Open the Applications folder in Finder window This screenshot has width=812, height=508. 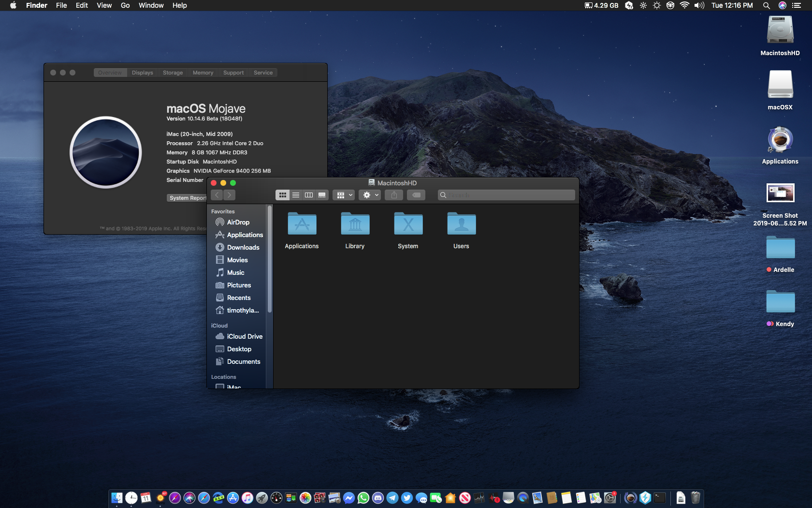click(302, 224)
